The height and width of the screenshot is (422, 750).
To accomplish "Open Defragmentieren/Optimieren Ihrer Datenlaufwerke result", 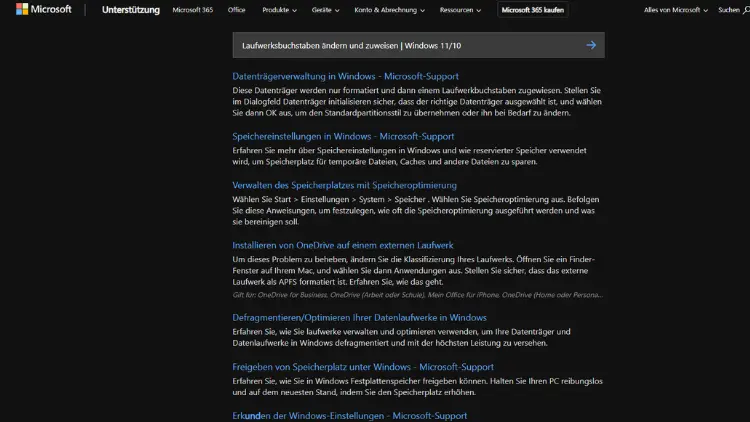I will pos(359,318).
